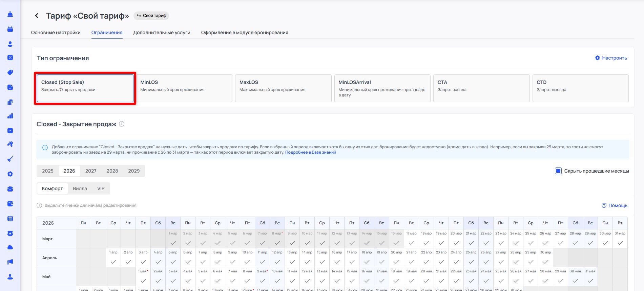Switch to Основные настройки tab

(x=56, y=33)
